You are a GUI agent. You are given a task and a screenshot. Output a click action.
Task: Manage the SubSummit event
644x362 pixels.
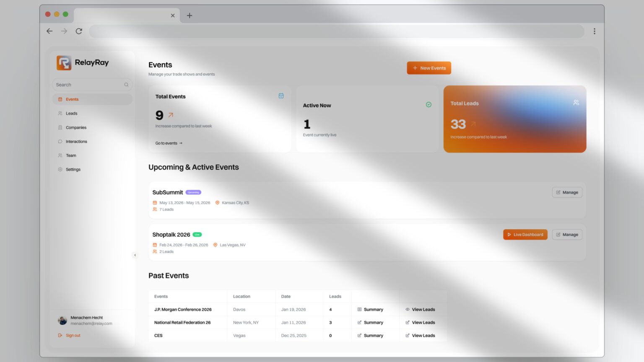[x=567, y=192]
